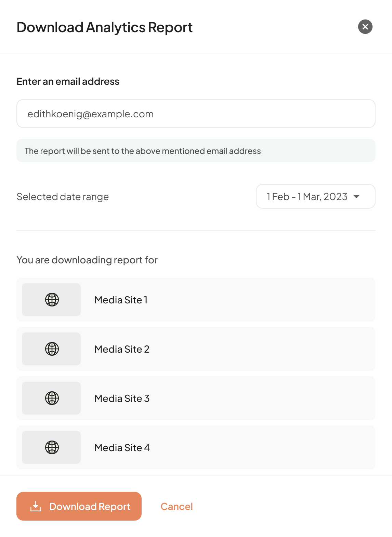Select the Media Site 2 label

pos(122,349)
